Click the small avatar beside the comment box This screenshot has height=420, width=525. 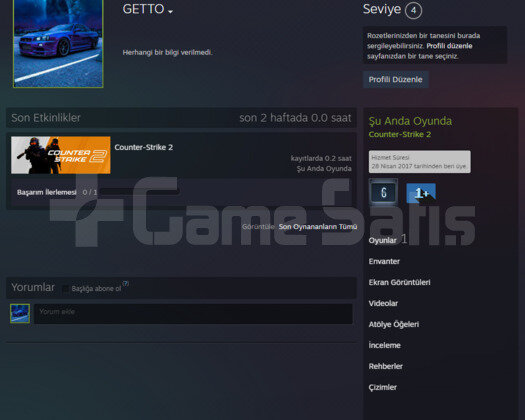(20, 313)
